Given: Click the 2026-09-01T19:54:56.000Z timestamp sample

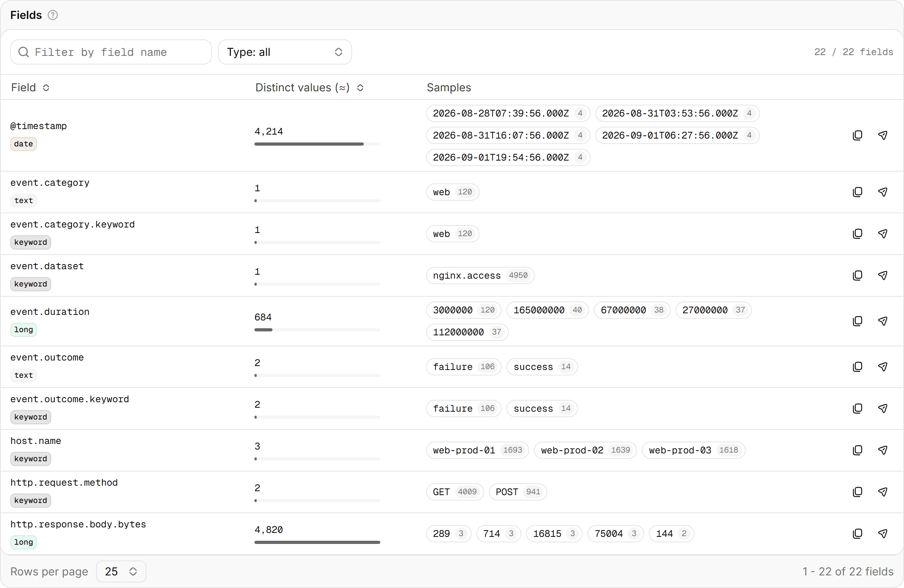Looking at the screenshot, I should 508,157.
